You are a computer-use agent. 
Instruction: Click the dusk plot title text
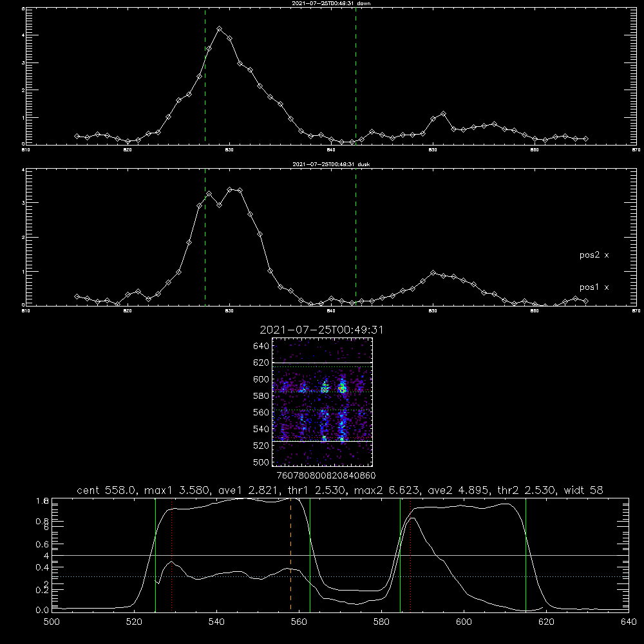pos(331,164)
